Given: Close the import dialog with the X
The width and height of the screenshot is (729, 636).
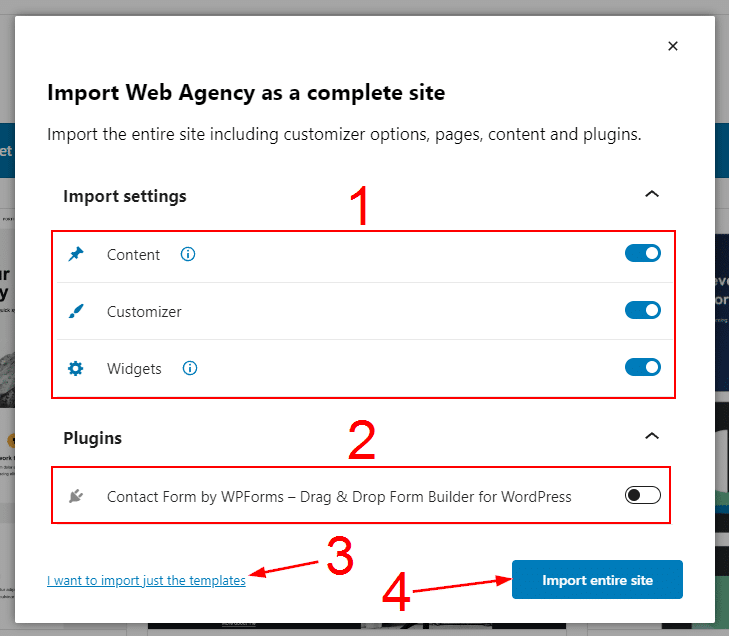Looking at the screenshot, I should [673, 46].
